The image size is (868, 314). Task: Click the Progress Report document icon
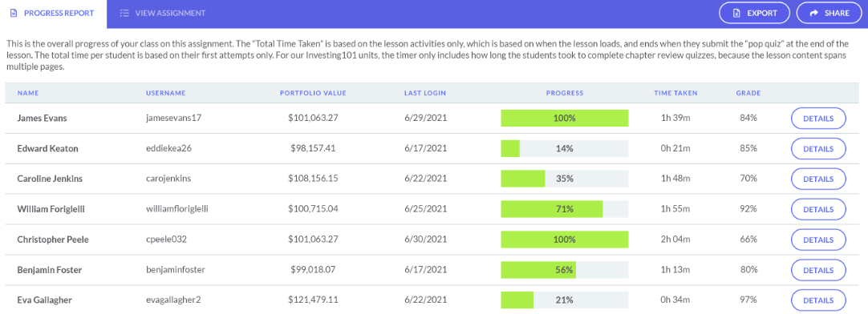[14, 13]
